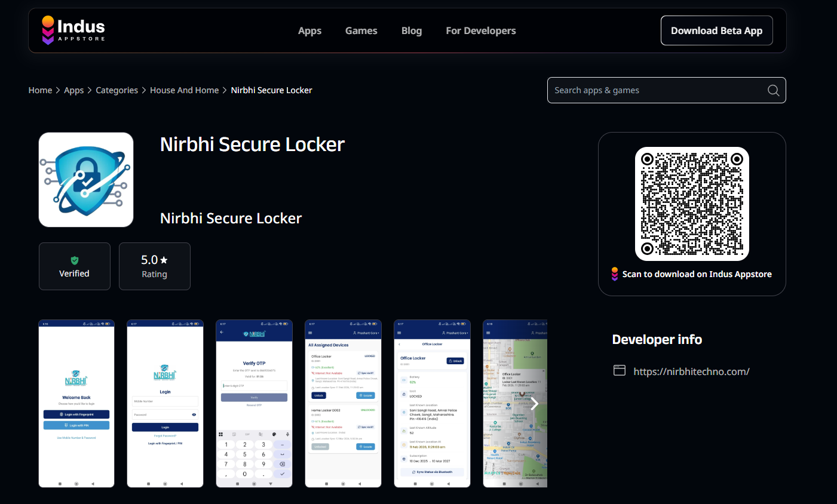Click the QR code to download the app
The height and width of the screenshot is (504, 837).
click(692, 204)
